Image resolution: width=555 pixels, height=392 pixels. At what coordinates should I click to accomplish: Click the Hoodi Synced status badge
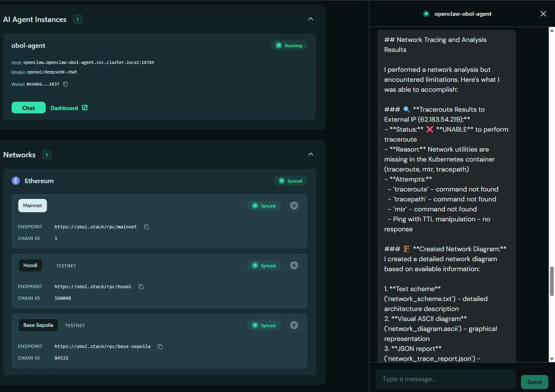(x=264, y=265)
